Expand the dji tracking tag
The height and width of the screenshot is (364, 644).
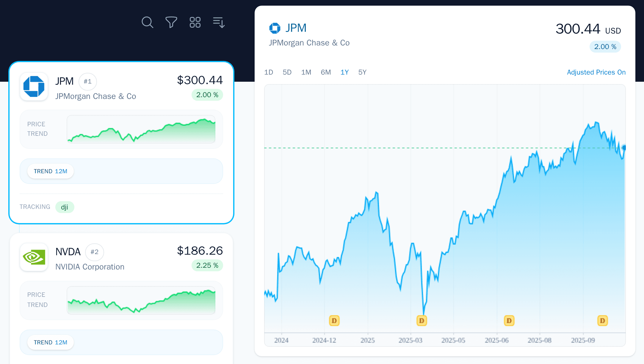65,207
